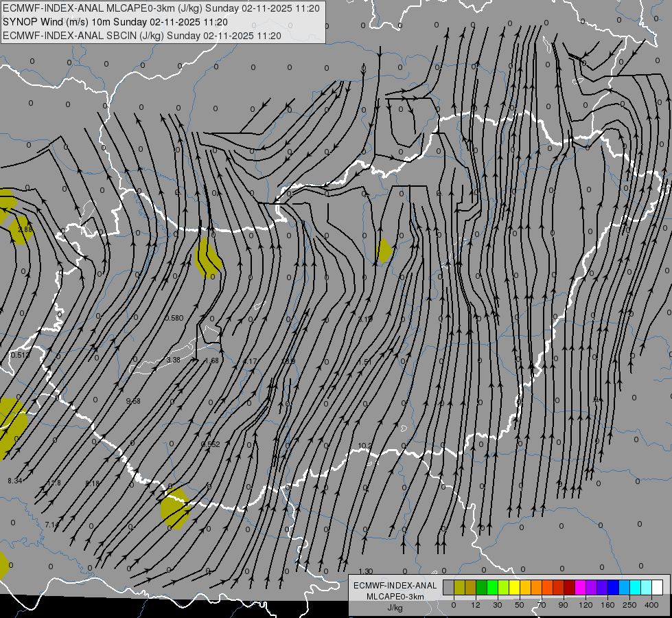The image size is (672, 618).
Task: Select the dark red legend swatch
Action: coord(569,587)
